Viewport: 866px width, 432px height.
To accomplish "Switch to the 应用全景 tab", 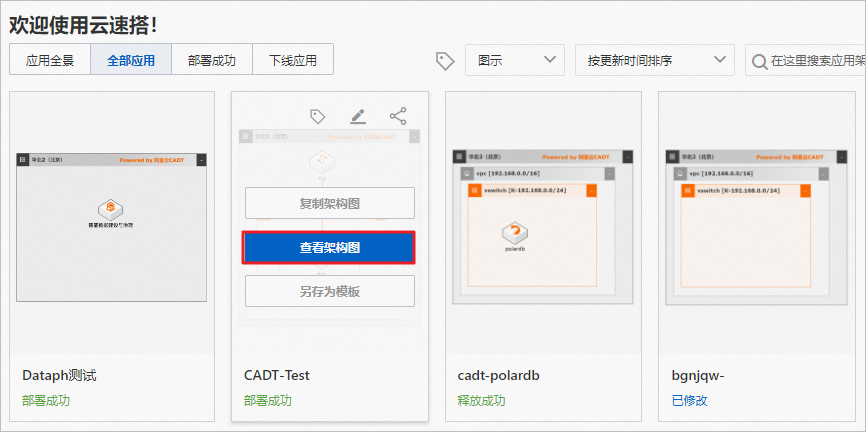I will coord(50,59).
